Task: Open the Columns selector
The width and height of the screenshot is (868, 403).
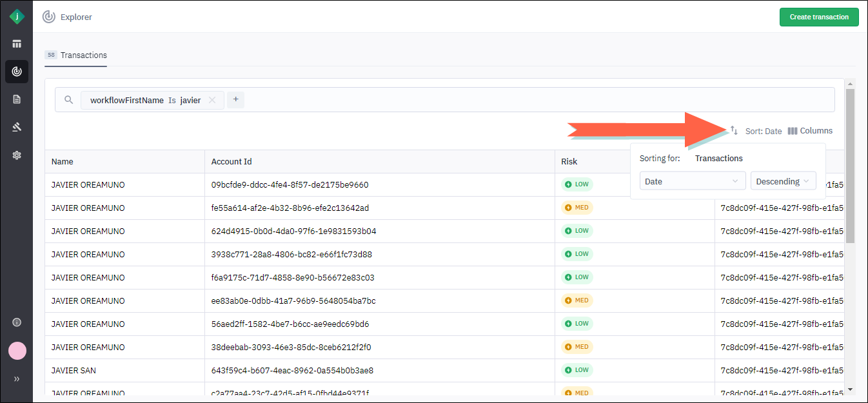Action: [x=810, y=131]
